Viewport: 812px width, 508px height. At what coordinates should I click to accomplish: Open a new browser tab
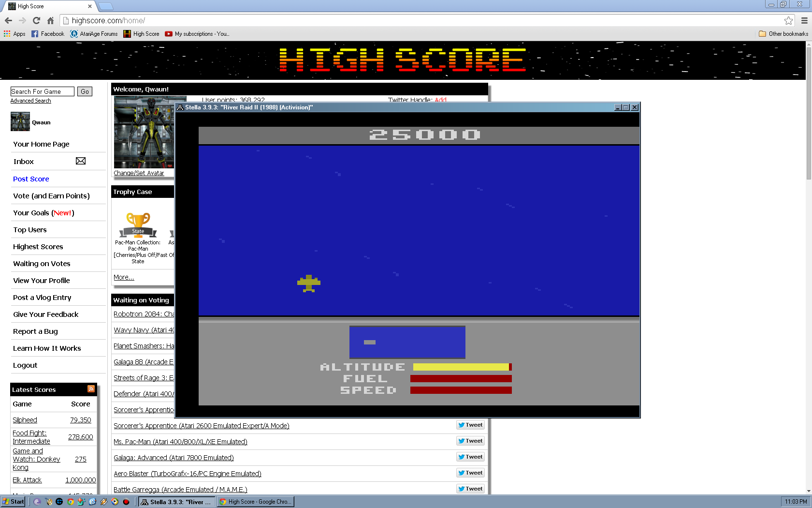coord(106,6)
